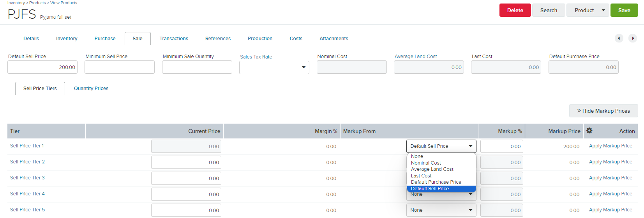The height and width of the screenshot is (218, 644).
Task: Switch to the Inventory tab
Action: pos(67,39)
